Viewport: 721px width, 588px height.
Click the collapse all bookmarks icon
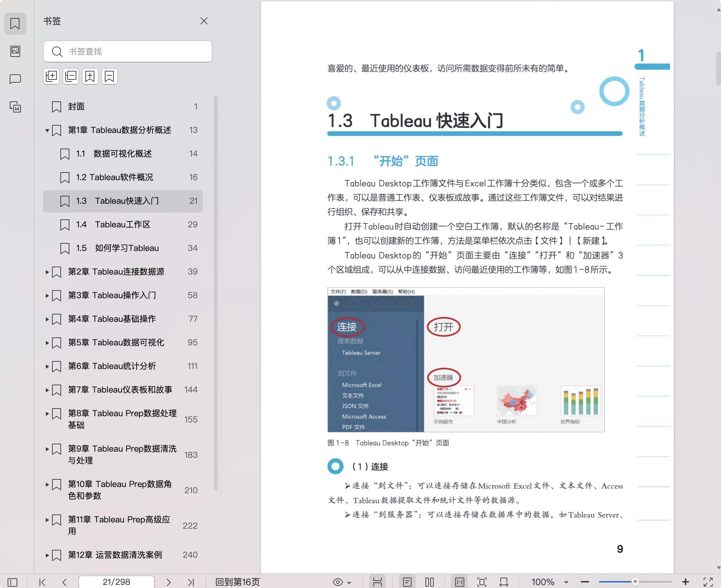click(x=71, y=76)
